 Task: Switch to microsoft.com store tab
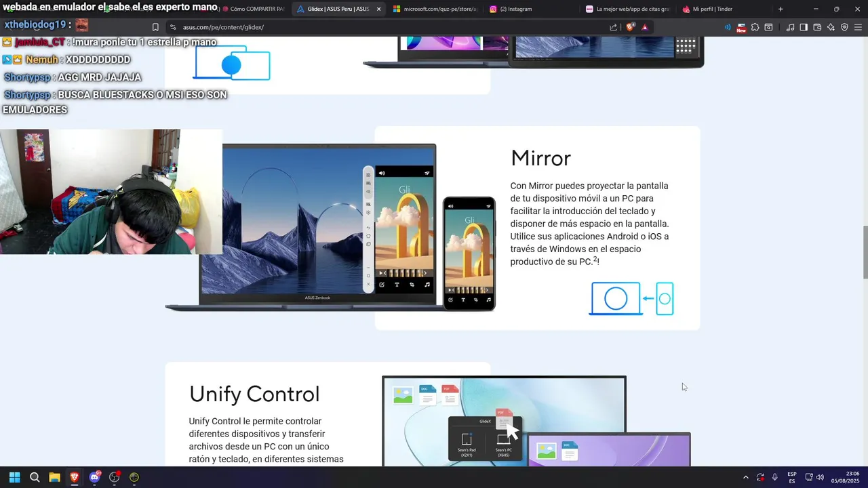(x=436, y=9)
